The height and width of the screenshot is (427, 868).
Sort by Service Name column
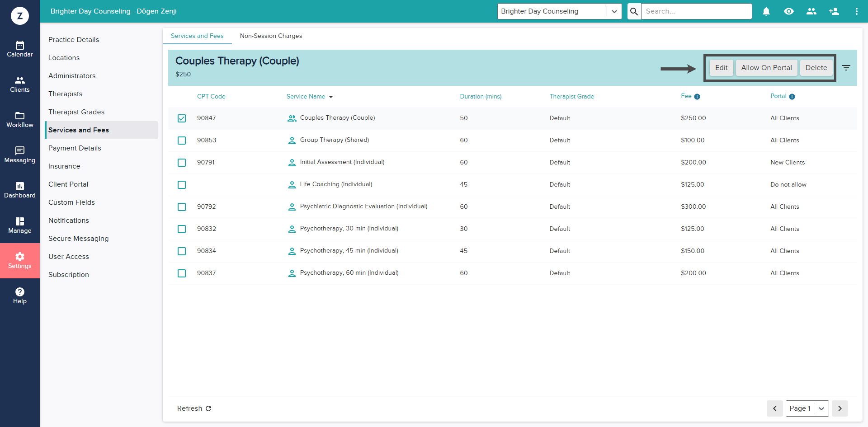(310, 97)
